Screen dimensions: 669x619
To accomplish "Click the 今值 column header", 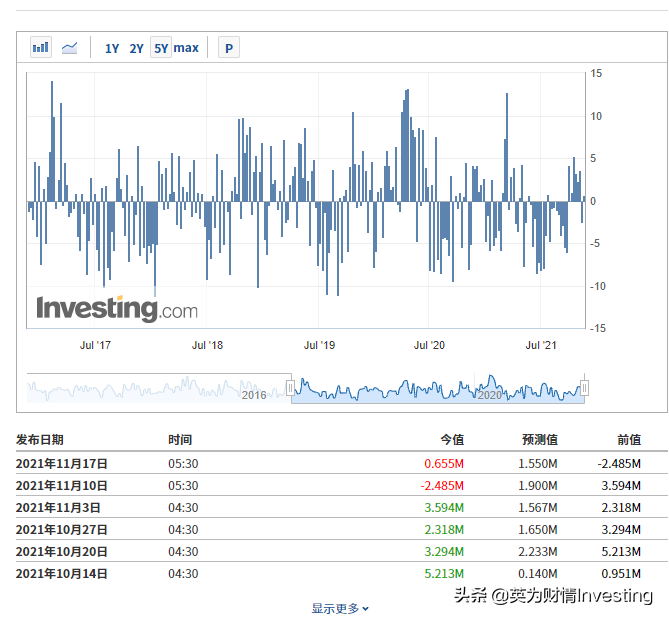I will 452,439.
